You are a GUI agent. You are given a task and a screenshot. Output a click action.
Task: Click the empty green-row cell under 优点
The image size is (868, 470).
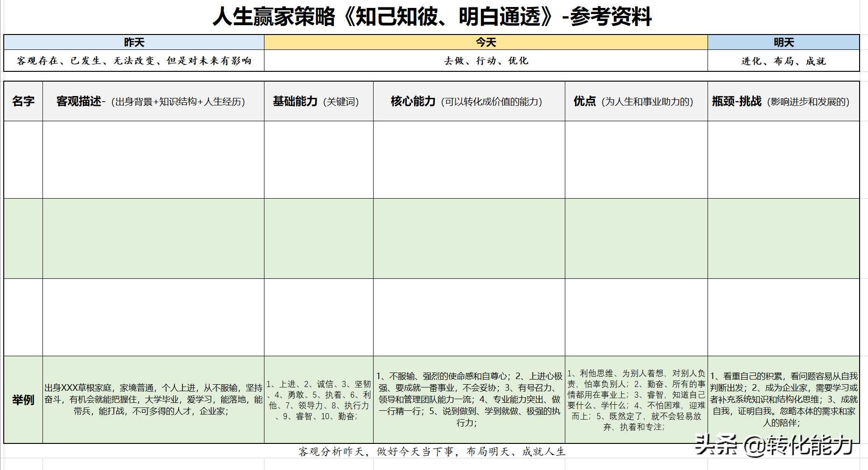coord(636,238)
